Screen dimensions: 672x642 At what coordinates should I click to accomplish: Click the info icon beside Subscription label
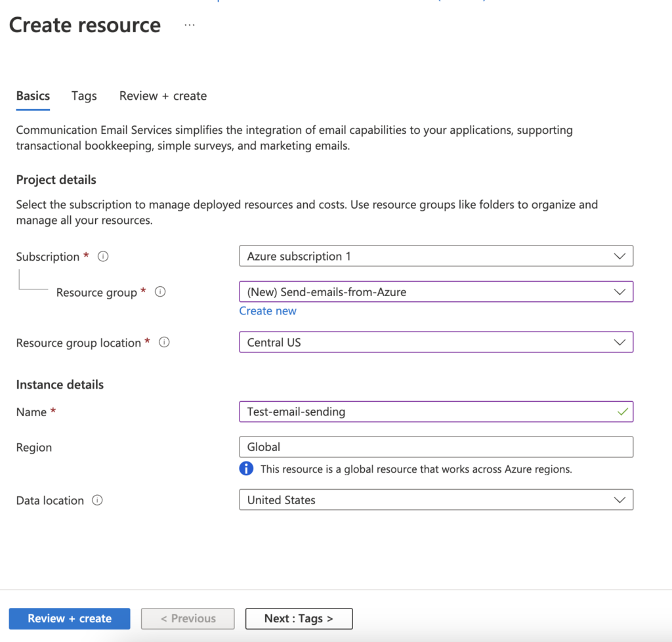tap(103, 257)
